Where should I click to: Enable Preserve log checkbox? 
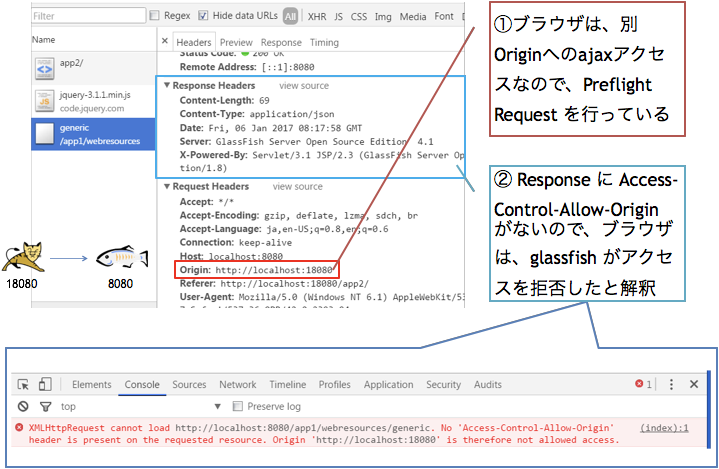[238, 406]
